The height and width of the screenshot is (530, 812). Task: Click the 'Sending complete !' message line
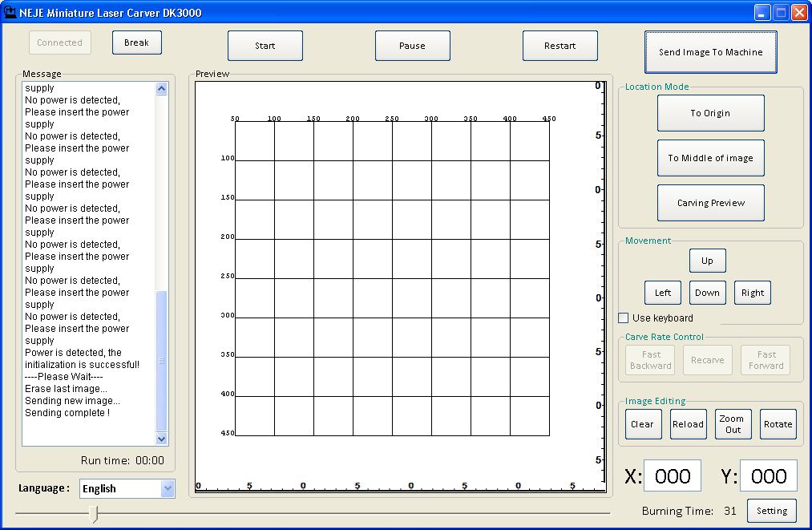click(x=67, y=413)
